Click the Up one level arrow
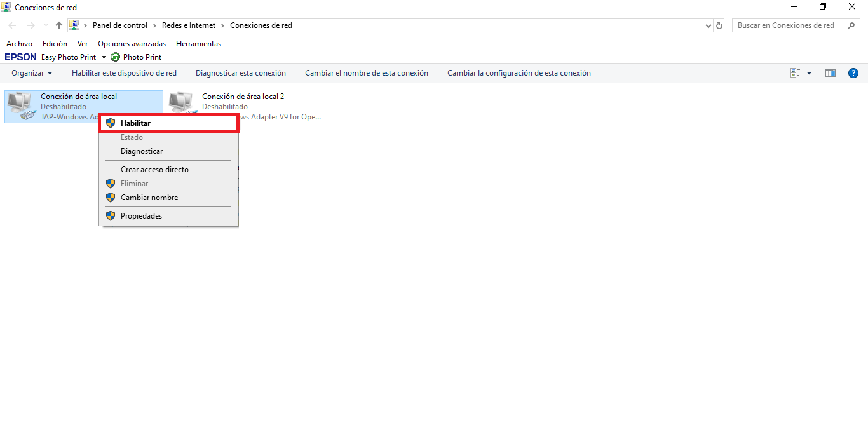This screenshot has width=868, height=446. [59, 25]
